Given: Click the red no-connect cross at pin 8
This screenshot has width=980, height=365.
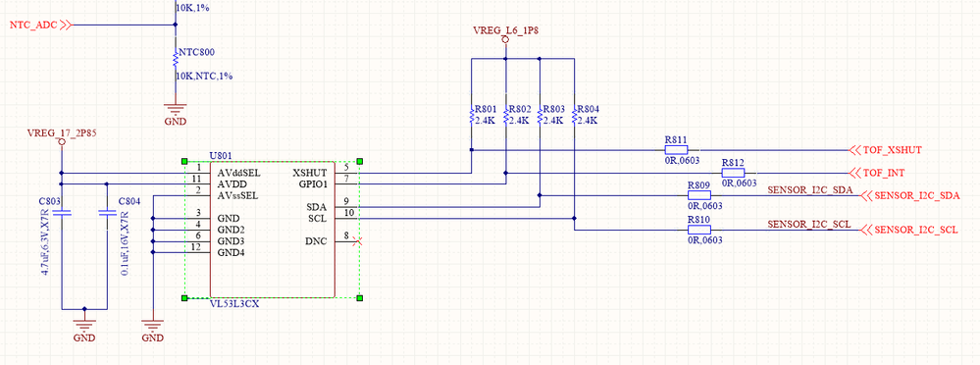Looking at the screenshot, I should pos(358,240).
